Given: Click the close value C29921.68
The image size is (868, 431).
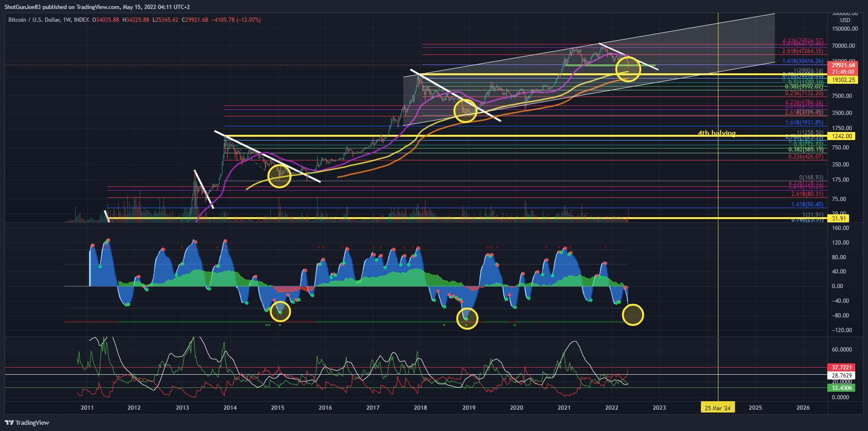Looking at the screenshot, I should pyautogui.click(x=195, y=20).
